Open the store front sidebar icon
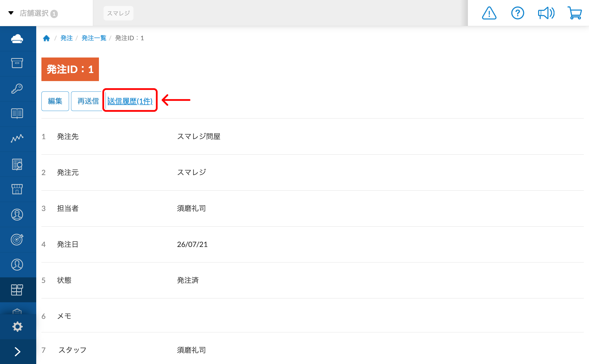This screenshot has height=364, width=589. (x=17, y=189)
